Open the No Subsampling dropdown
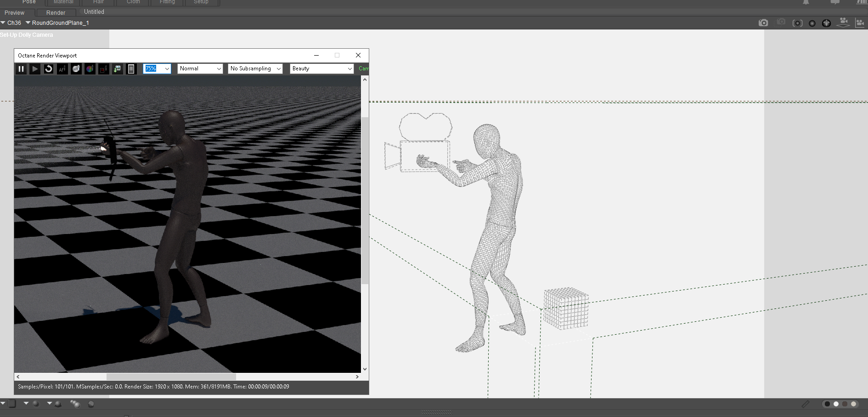This screenshot has width=868, height=417. pyautogui.click(x=255, y=69)
